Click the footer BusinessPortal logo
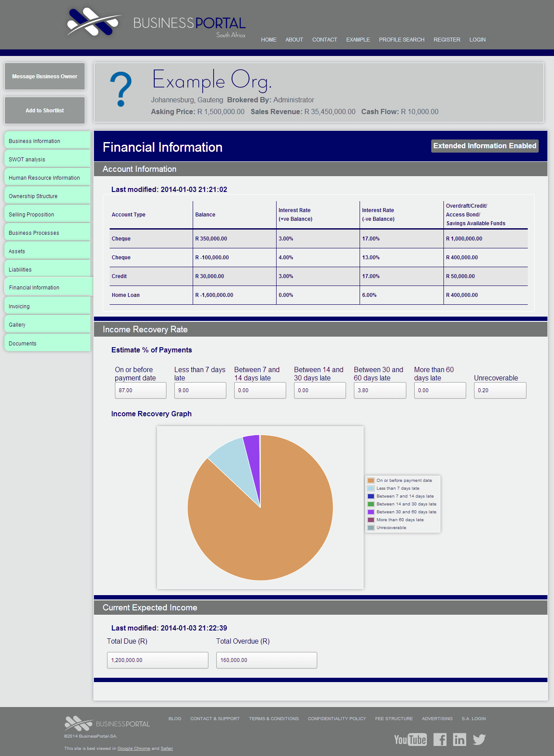This screenshot has height=756, width=554. pyautogui.click(x=107, y=724)
